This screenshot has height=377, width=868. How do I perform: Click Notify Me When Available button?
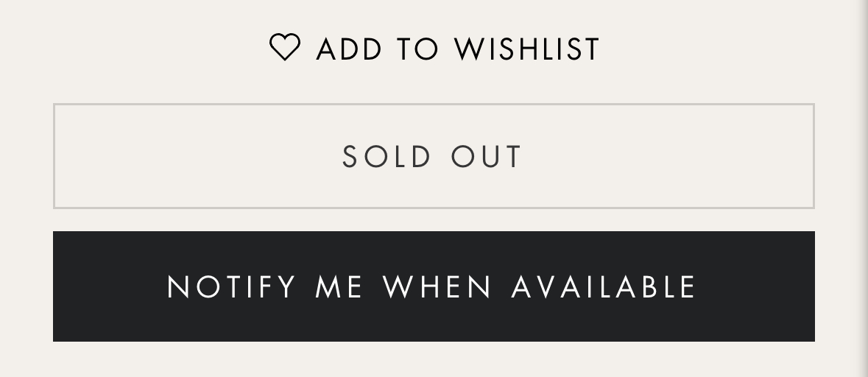pos(434,286)
